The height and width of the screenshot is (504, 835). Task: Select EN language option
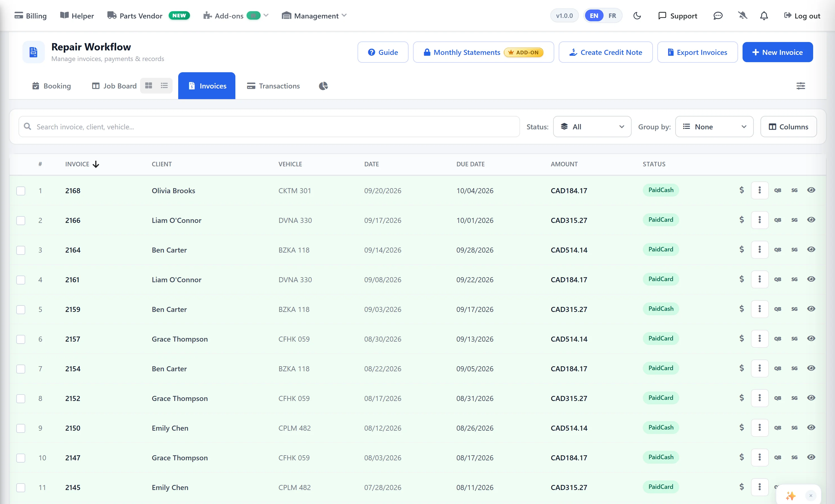(594, 16)
